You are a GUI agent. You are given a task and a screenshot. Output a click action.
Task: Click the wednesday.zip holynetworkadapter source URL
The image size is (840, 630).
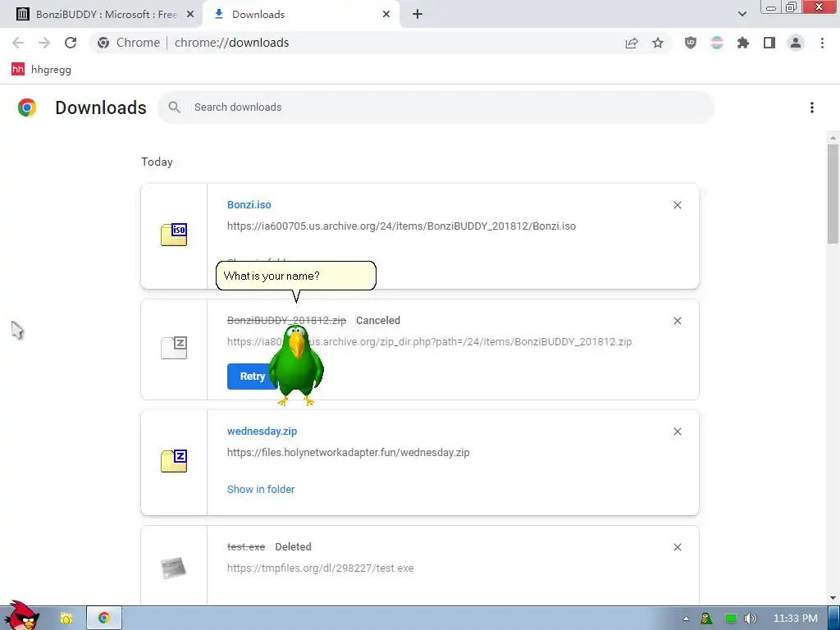[348, 452]
